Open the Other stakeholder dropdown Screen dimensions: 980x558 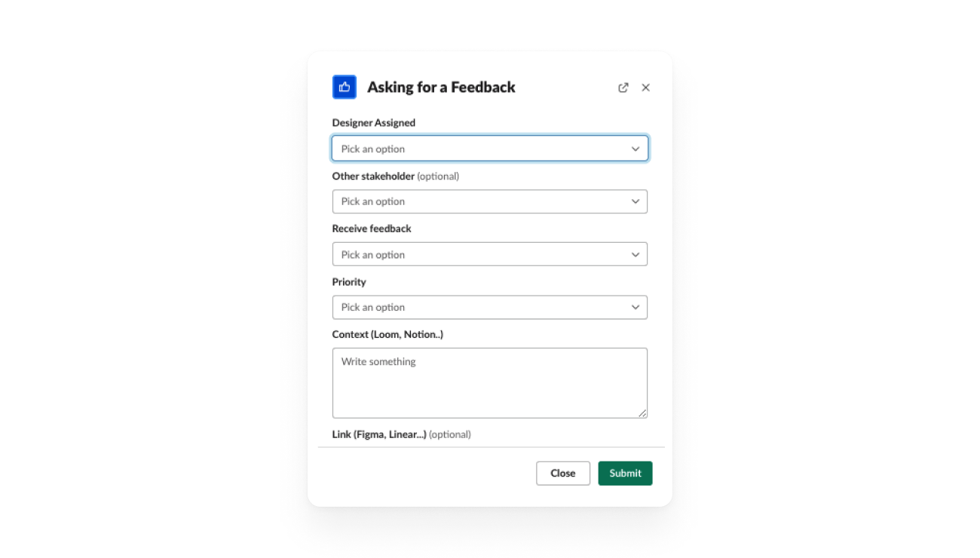coord(490,201)
